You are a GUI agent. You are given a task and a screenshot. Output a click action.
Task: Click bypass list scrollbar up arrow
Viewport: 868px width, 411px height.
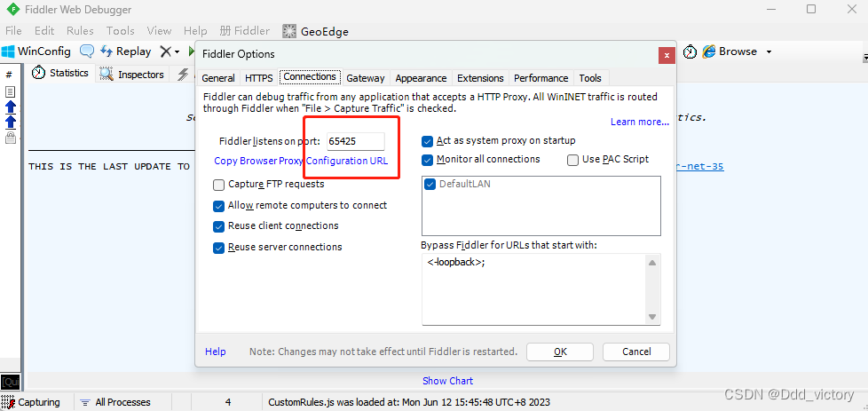(652, 263)
